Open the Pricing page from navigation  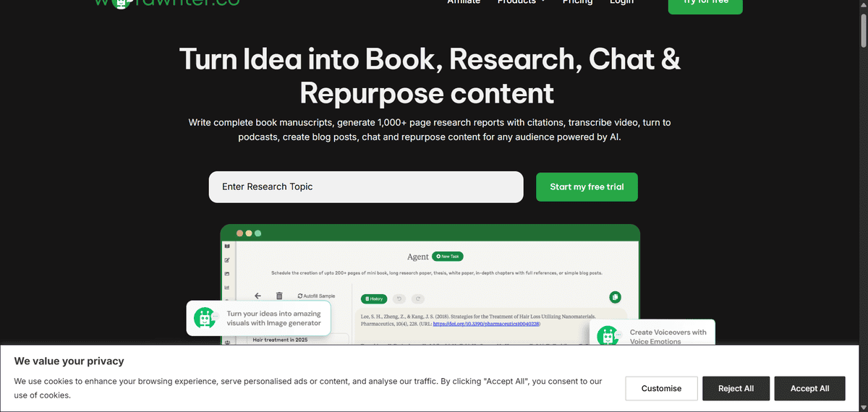point(577,2)
